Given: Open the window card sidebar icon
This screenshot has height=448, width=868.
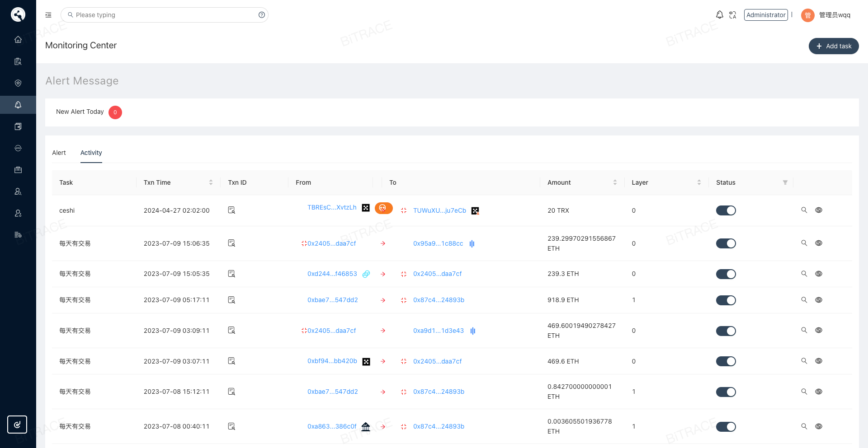Looking at the screenshot, I should point(18,126).
